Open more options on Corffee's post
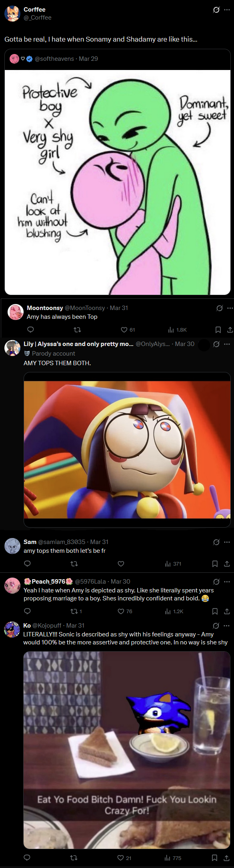This screenshot has height=868, width=234. point(227,10)
